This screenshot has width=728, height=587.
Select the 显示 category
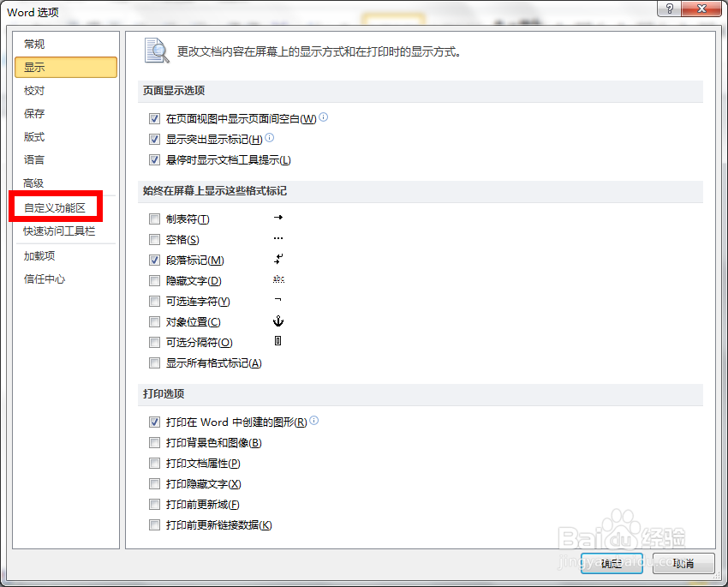pos(66,68)
